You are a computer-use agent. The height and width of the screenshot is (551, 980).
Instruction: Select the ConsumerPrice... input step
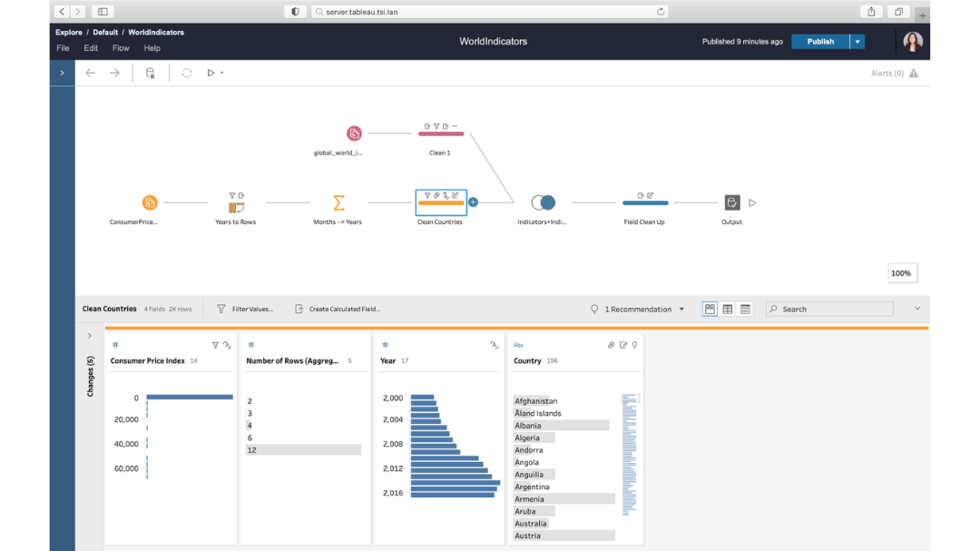(x=150, y=202)
